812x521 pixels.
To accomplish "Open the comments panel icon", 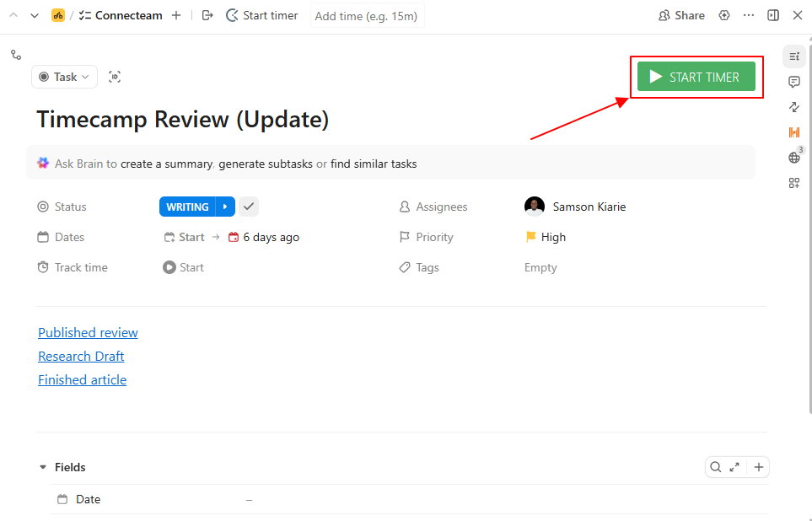I will pyautogui.click(x=794, y=82).
